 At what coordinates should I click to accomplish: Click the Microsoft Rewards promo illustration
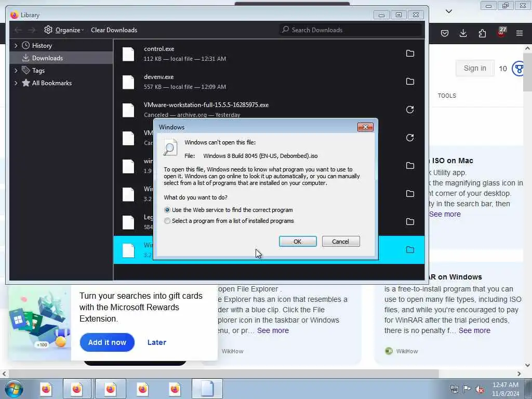coord(39,323)
